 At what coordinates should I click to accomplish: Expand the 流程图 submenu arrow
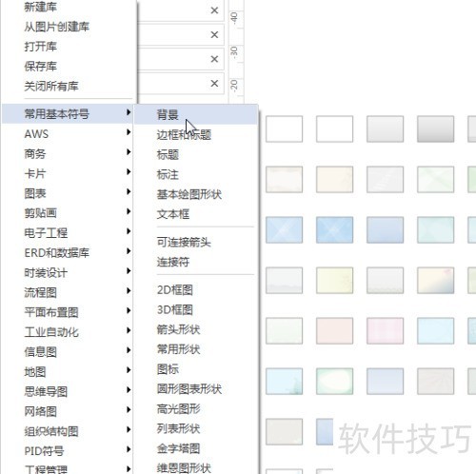tap(129, 290)
